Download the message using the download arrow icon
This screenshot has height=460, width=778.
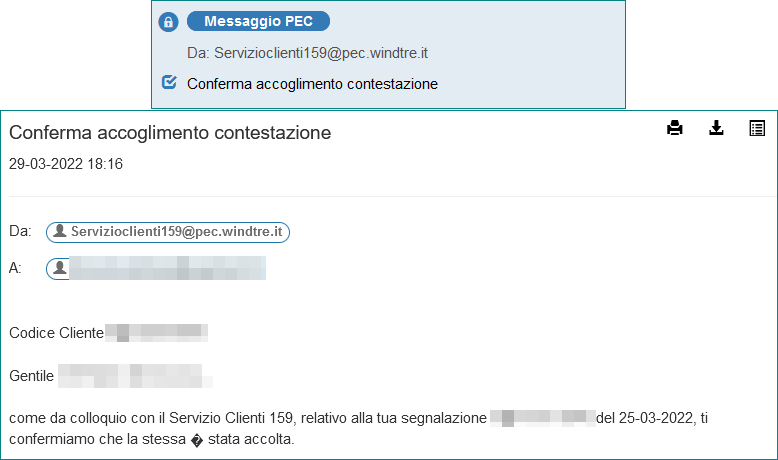[x=716, y=128]
